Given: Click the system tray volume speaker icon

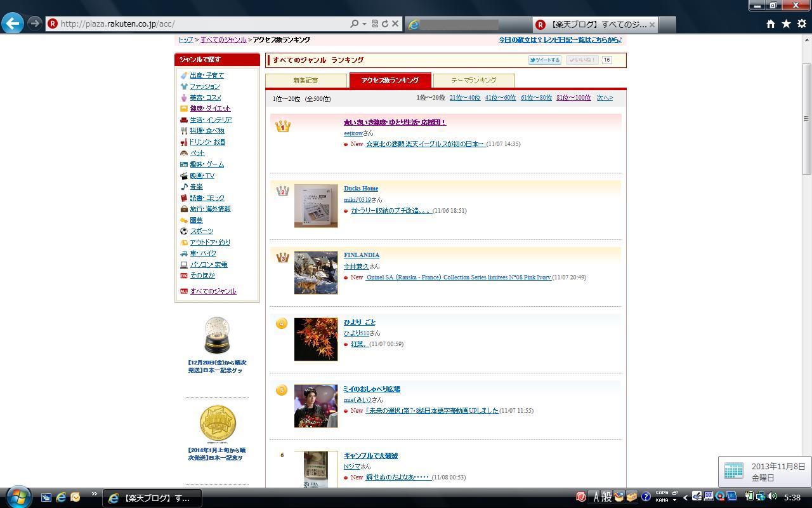Looking at the screenshot, I should [772, 497].
